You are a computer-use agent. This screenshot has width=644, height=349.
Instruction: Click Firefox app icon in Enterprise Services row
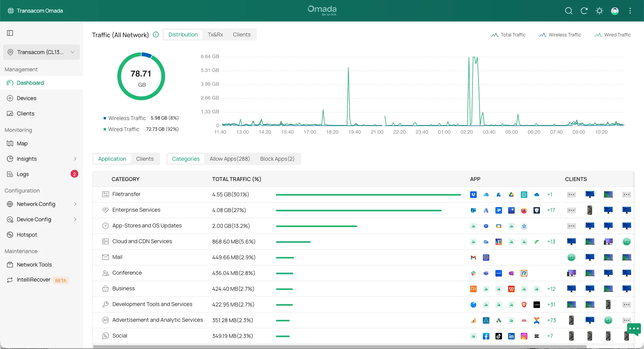(524, 211)
